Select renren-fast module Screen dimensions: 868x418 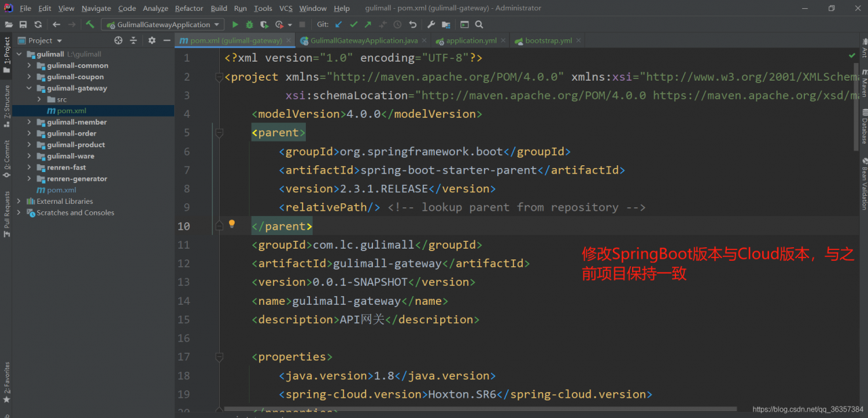click(x=66, y=167)
